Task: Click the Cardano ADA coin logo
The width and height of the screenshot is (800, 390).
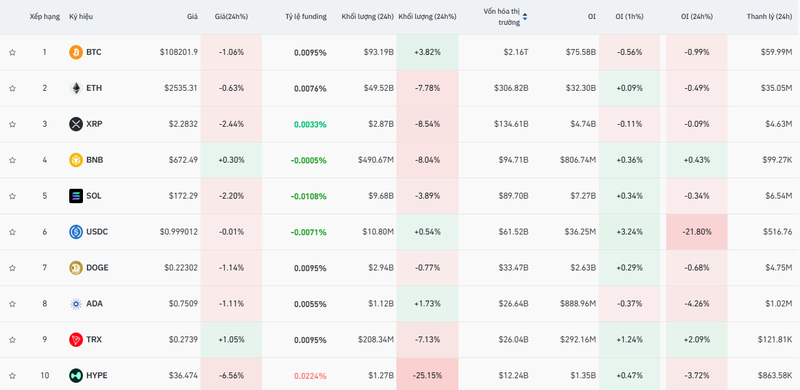Action: 76,304
